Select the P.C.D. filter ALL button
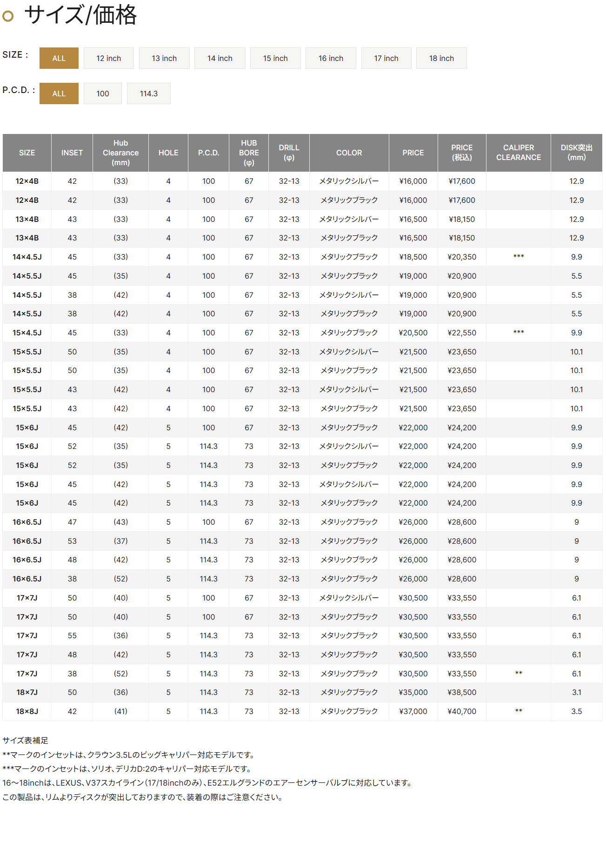This screenshot has width=606, height=868. tap(59, 93)
